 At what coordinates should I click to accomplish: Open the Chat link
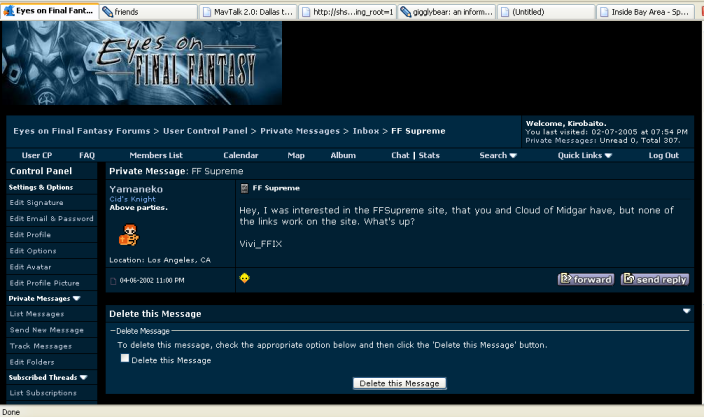point(400,155)
